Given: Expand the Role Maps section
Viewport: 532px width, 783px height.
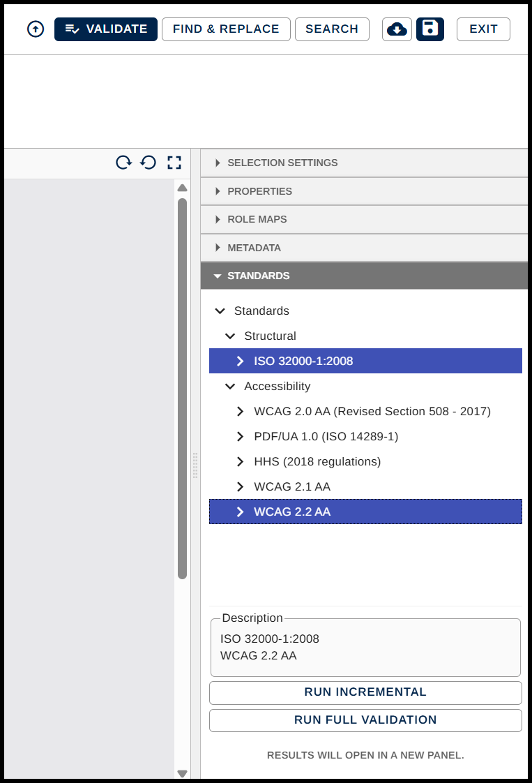Looking at the screenshot, I should pyautogui.click(x=364, y=219).
